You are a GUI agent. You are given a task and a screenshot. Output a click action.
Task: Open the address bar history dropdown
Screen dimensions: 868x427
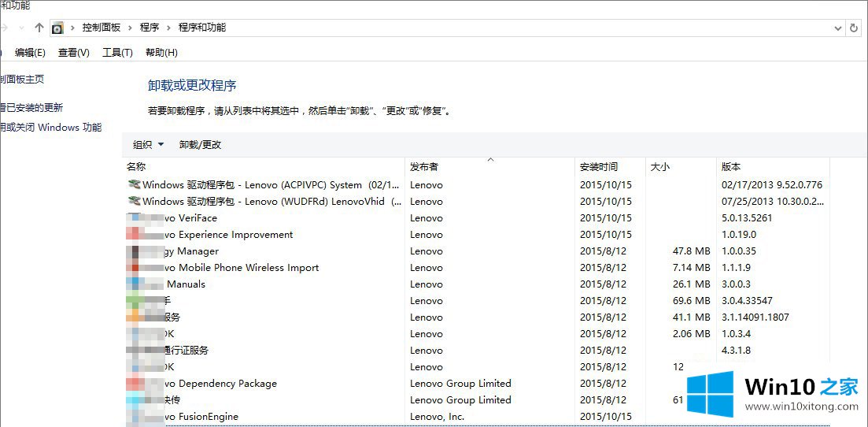[837, 28]
